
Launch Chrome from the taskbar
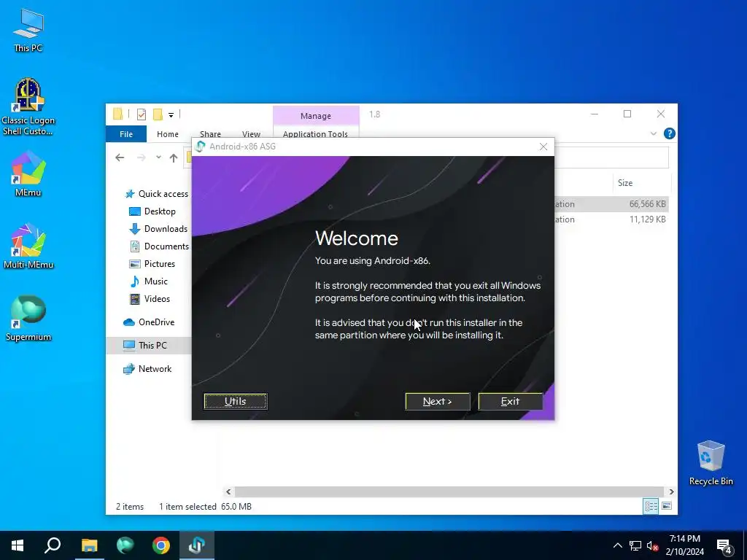coord(161,545)
